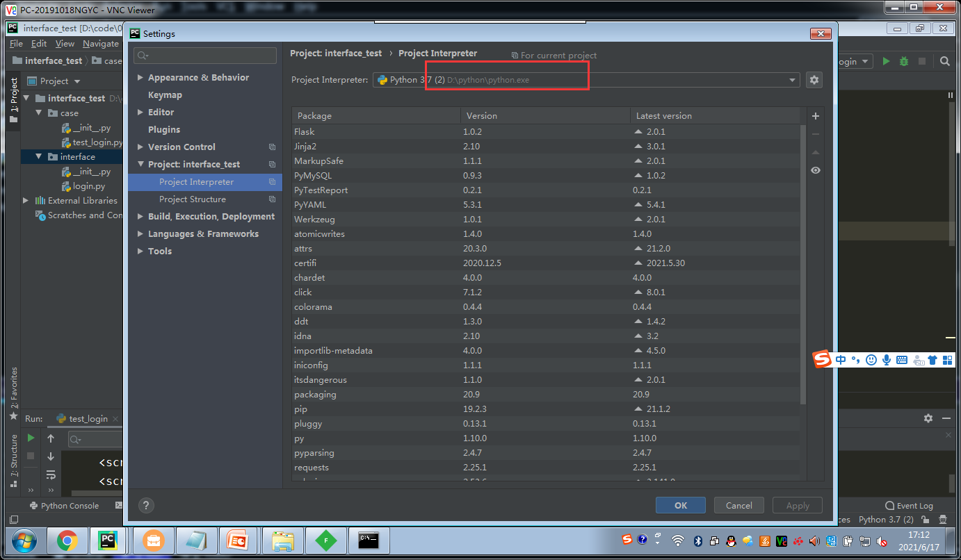The width and height of the screenshot is (961, 560).
Task: Expand the Tools settings section
Action: point(140,252)
